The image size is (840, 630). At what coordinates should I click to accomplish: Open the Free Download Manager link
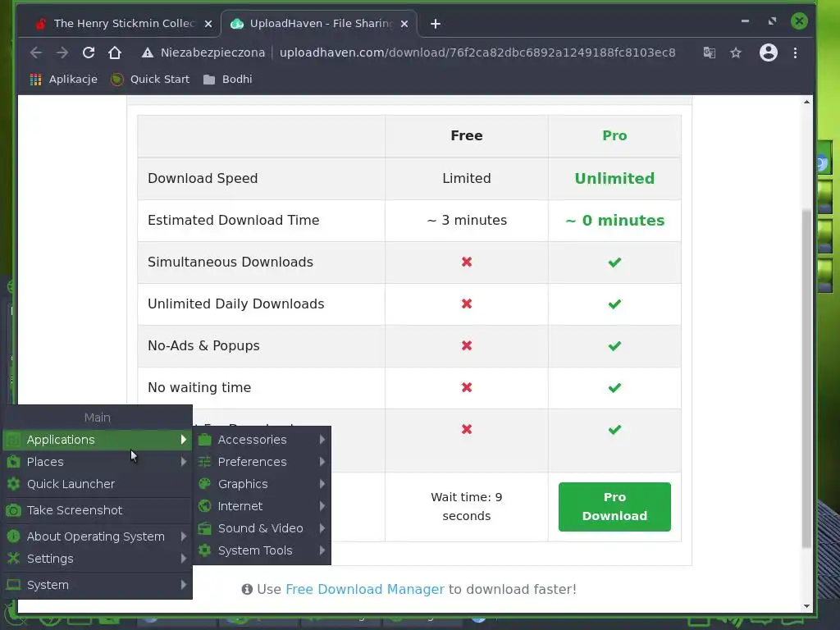[x=365, y=589]
